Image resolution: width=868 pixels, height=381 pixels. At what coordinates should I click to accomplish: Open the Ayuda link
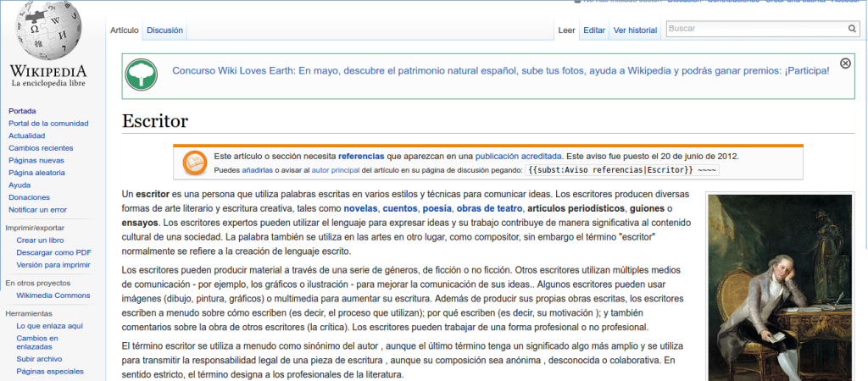pos(19,185)
